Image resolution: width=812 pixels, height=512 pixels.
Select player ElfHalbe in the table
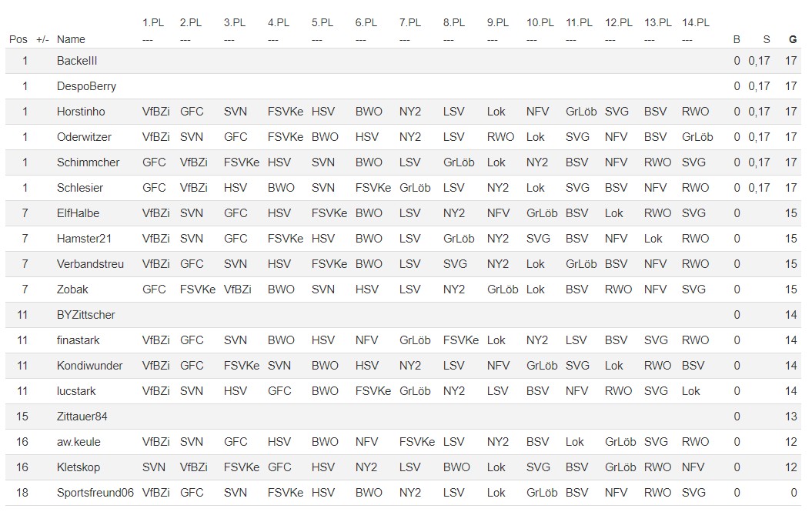(78, 213)
